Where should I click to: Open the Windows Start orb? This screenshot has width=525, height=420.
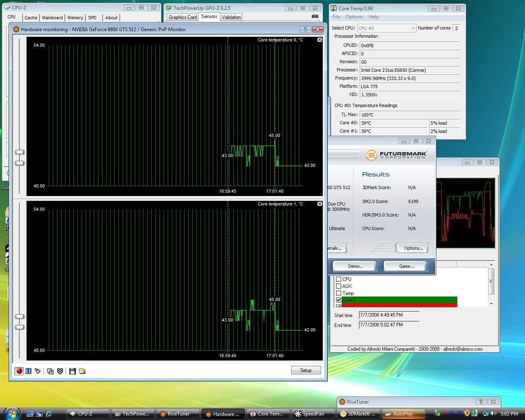pos(11,413)
